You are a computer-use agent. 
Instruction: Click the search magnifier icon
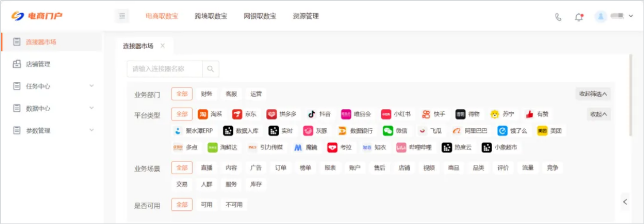tap(211, 69)
